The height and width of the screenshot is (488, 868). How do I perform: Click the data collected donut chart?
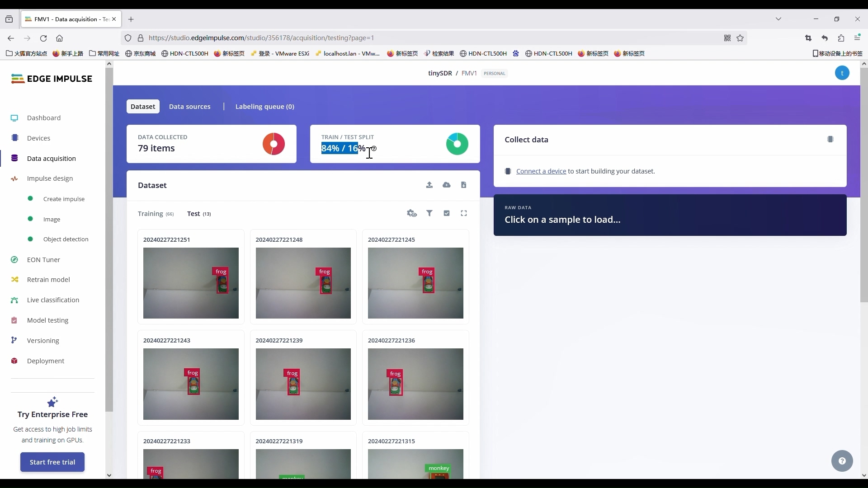[274, 144]
